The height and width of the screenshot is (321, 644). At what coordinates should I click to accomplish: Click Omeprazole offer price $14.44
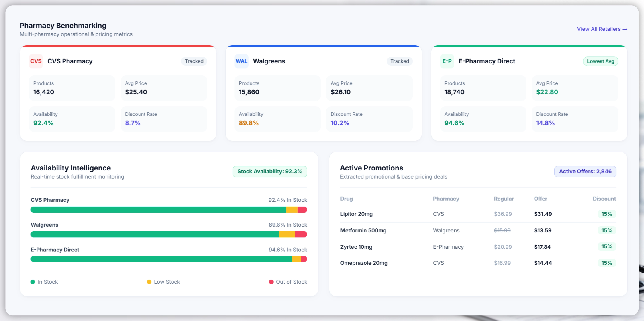pos(543,263)
